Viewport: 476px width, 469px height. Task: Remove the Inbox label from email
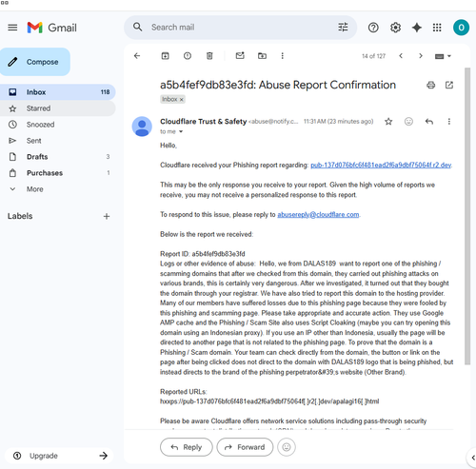tap(182, 100)
